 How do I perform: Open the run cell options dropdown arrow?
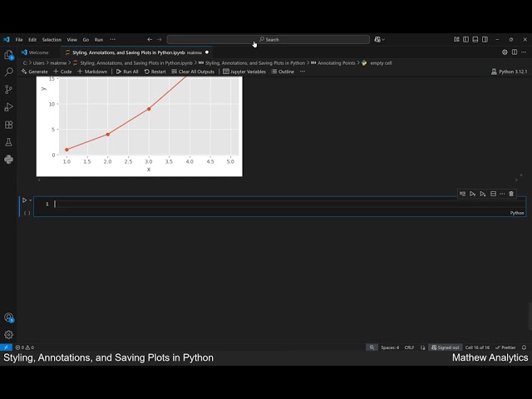coord(31,200)
